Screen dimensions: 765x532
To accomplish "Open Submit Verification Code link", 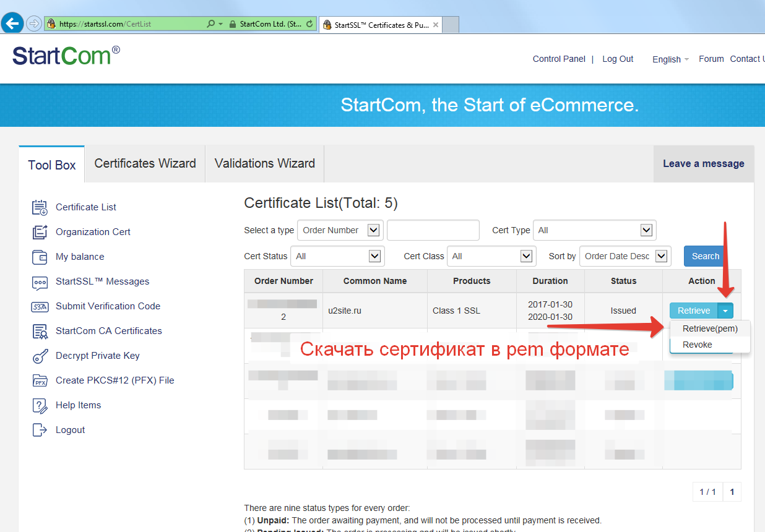I will click(108, 306).
